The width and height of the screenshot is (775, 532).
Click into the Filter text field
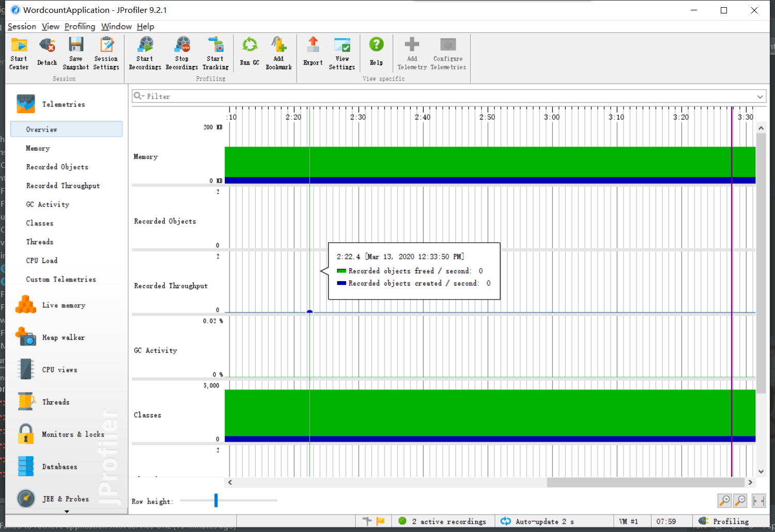point(450,97)
